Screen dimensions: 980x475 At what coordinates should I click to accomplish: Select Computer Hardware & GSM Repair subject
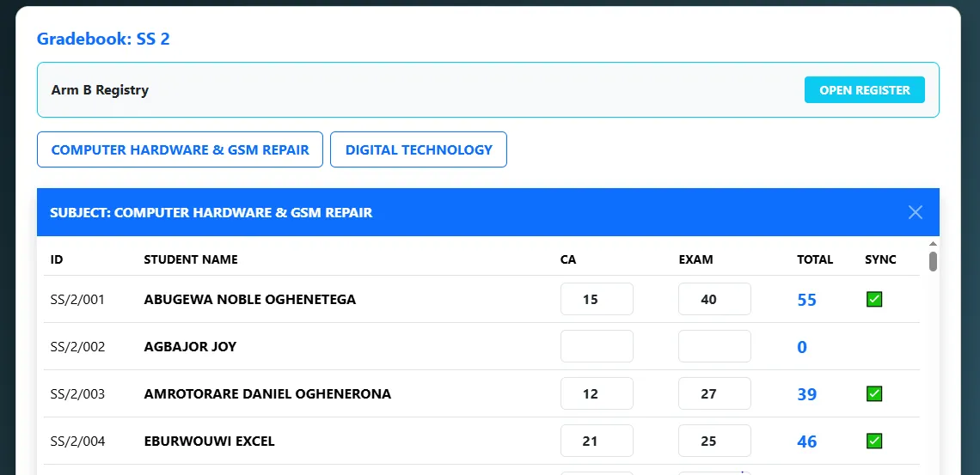pyautogui.click(x=180, y=149)
